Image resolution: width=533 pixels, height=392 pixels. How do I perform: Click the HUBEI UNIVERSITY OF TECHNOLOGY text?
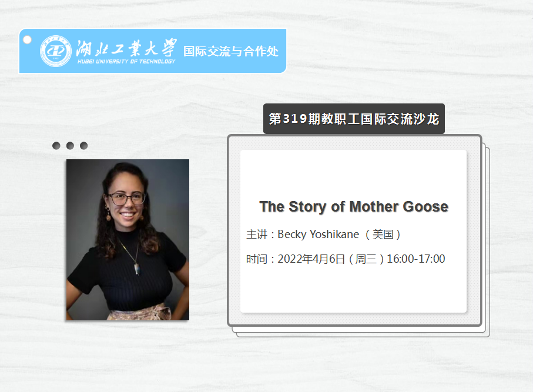[126, 62]
